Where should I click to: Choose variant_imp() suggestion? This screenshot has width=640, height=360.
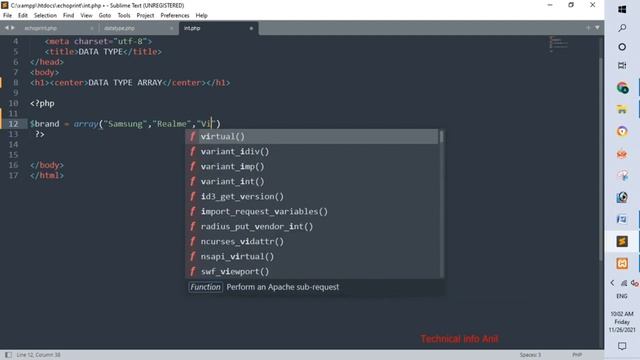click(x=312, y=167)
